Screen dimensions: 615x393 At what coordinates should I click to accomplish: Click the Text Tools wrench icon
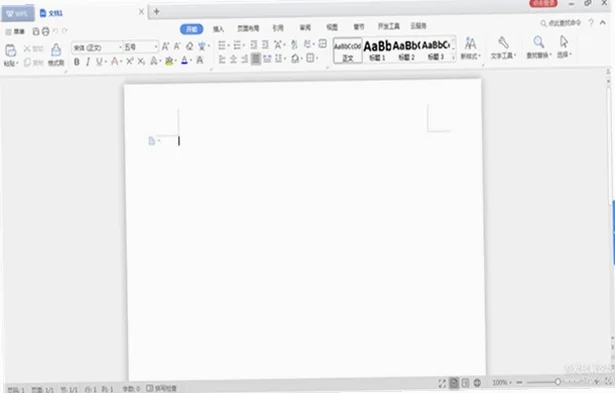click(x=503, y=43)
